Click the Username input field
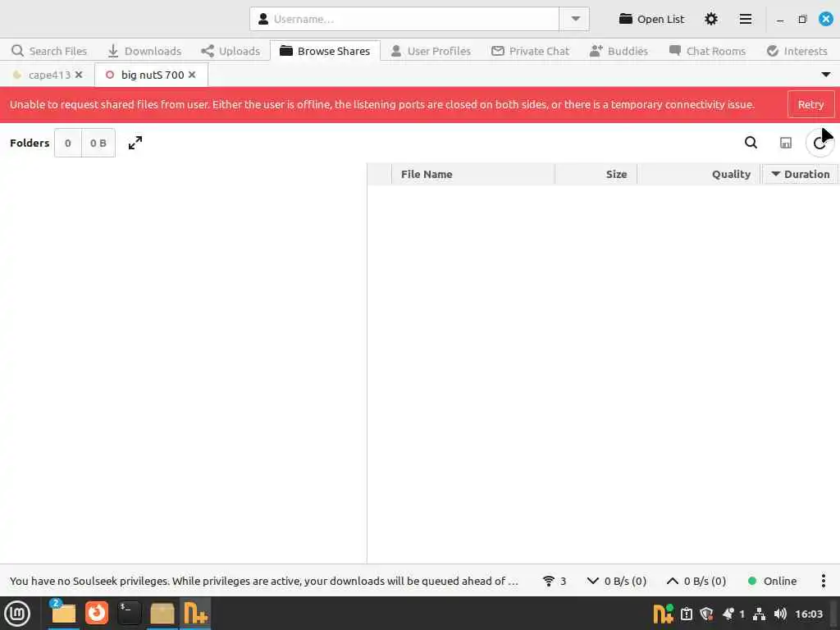The image size is (840, 630). click(x=404, y=20)
